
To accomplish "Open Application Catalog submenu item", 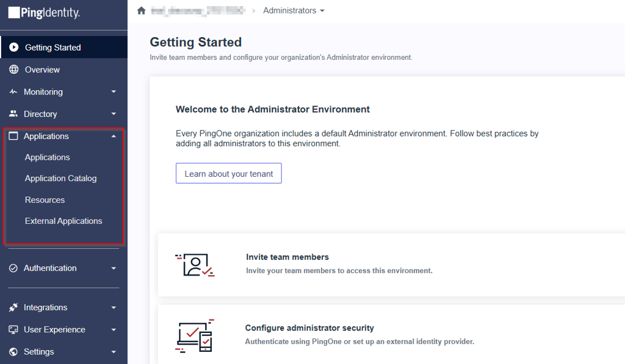I will click(60, 179).
